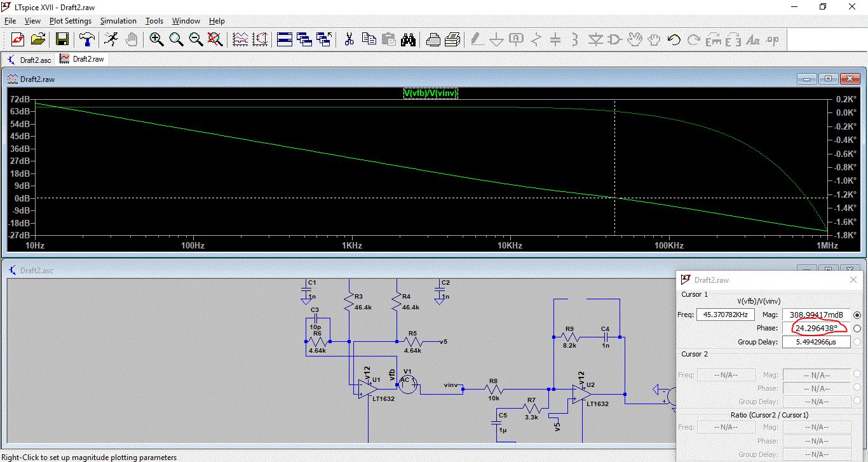Select the draw wire pencil tool
The height and width of the screenshot is (462, 868).
pyautogui.click(x=477, y=39)
